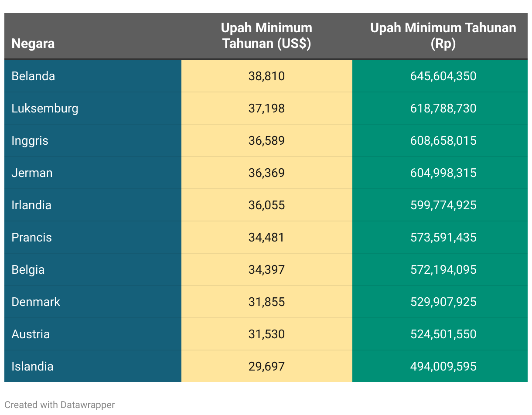
Task: Select the Islandia row label
Action: point(32,367)
